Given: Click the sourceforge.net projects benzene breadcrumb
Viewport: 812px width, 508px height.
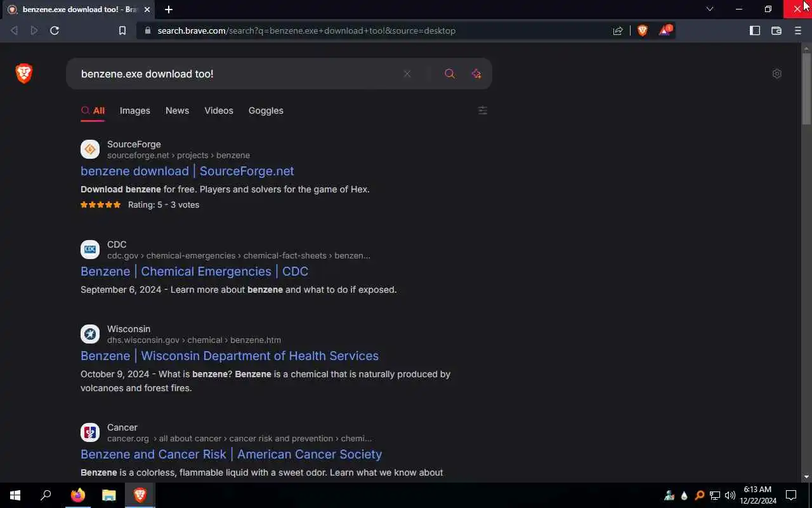Looking at the screenshot, I should click(178, 155).
